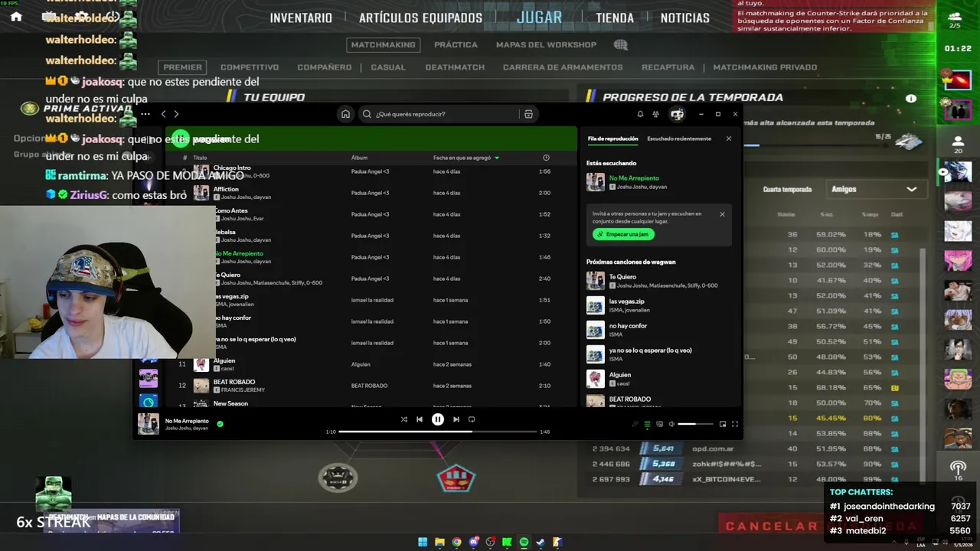Click 'no hay confor' in the queue panel

coord(628,326)
